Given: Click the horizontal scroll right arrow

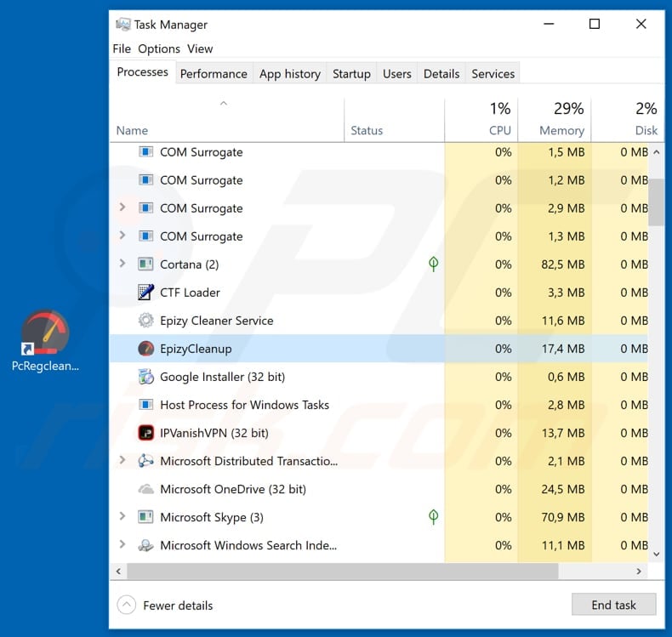Looking at the screenshot, I should (x=639, y=571).
